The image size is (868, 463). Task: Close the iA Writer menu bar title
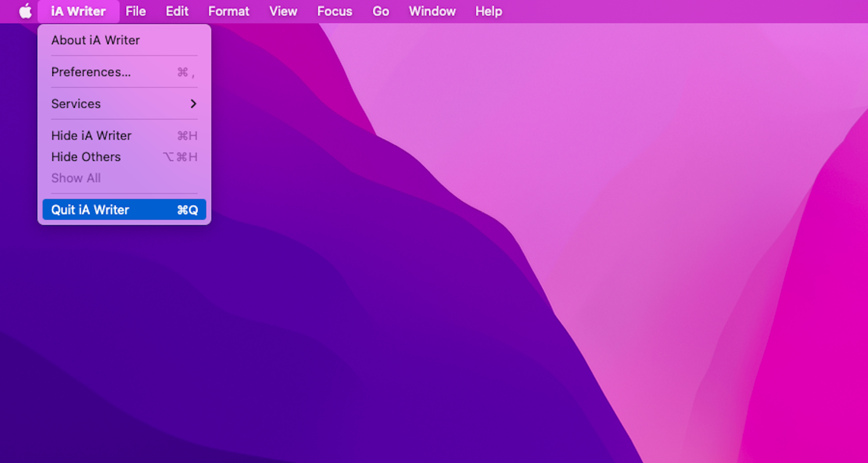78,11
